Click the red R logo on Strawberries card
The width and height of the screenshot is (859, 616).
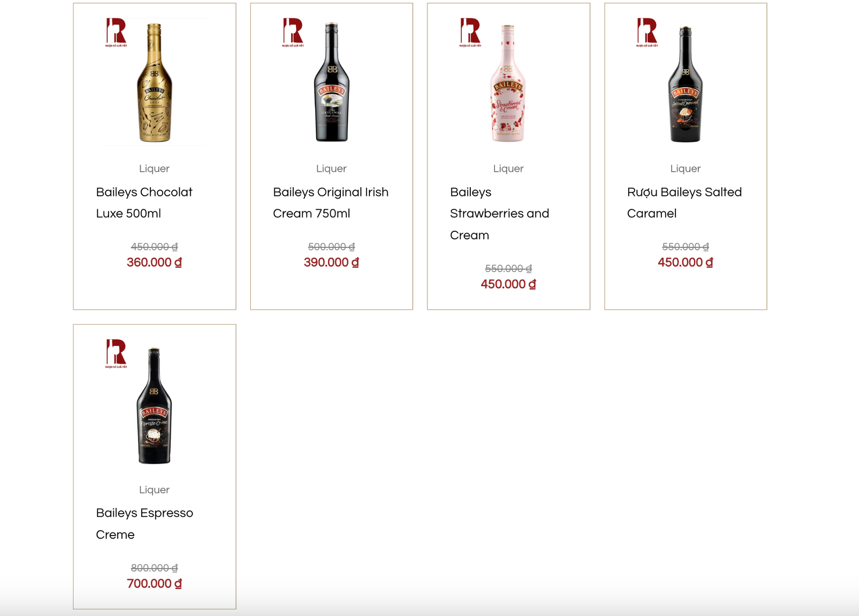[470, 32]
